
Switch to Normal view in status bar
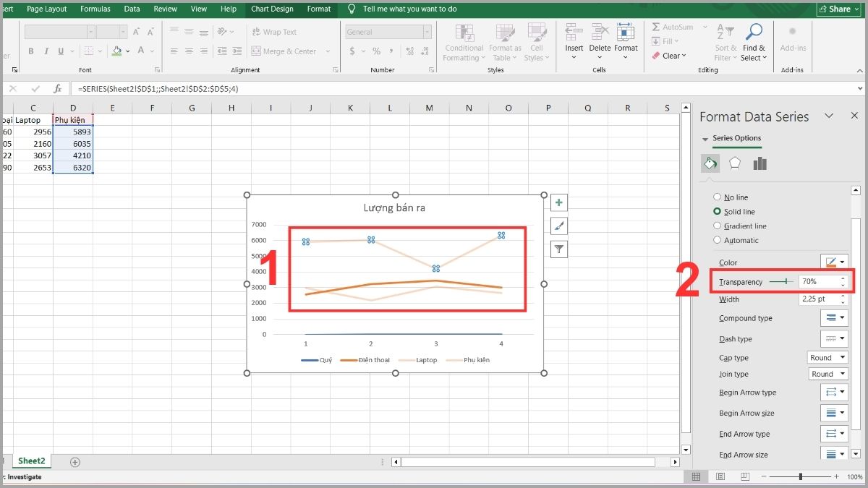click(696, 477)
